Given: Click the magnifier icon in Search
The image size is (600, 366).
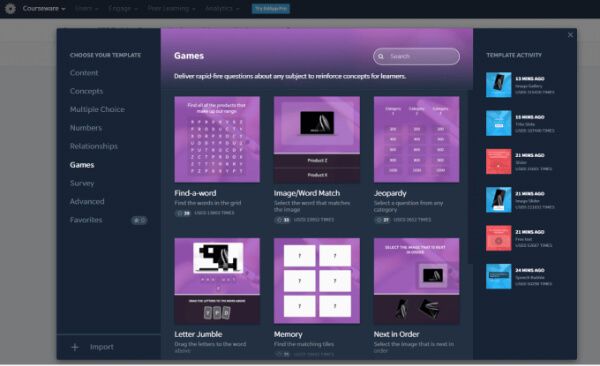Looking at the screenshot, I should pyautogui.click(x=381, y=56).
